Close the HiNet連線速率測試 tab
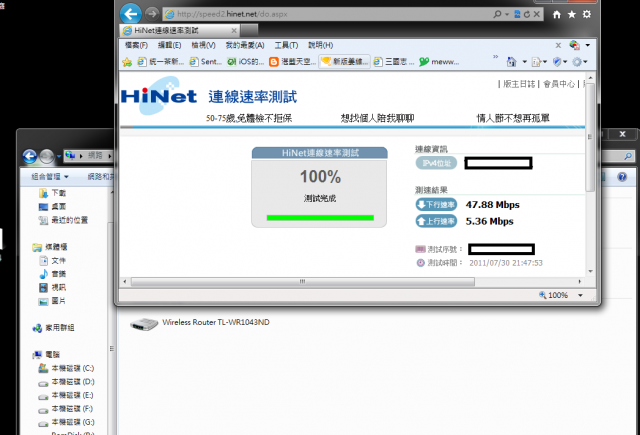 (x=234, y=31)
